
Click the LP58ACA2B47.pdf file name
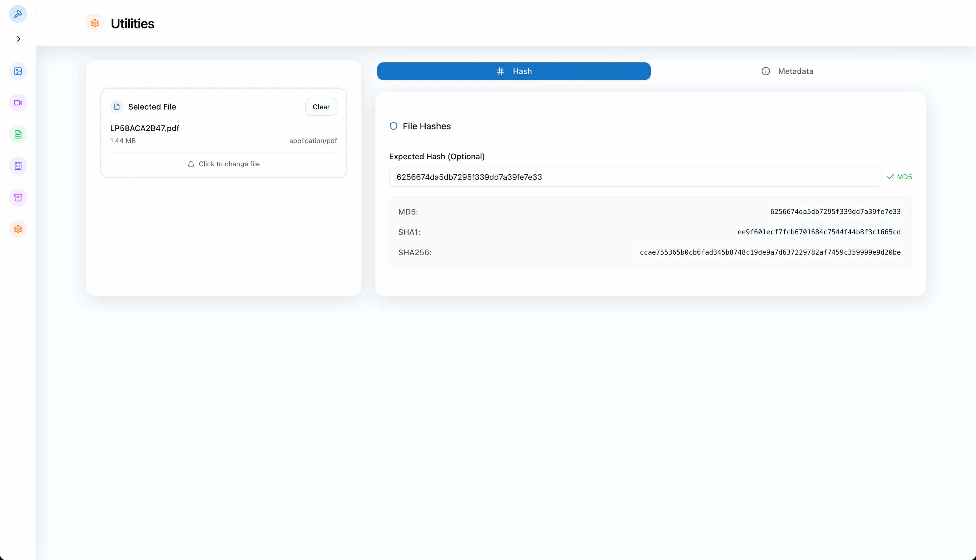(145, 128)
